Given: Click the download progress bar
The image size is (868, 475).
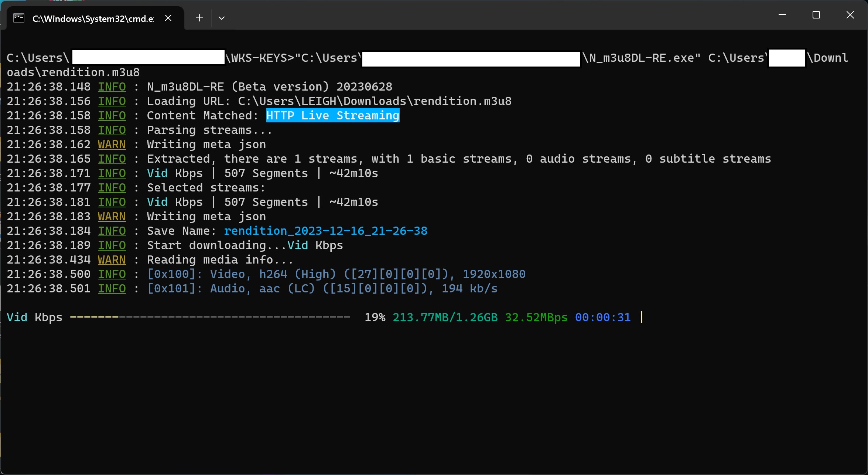Looking at the screenshot, I should (210, 318).
